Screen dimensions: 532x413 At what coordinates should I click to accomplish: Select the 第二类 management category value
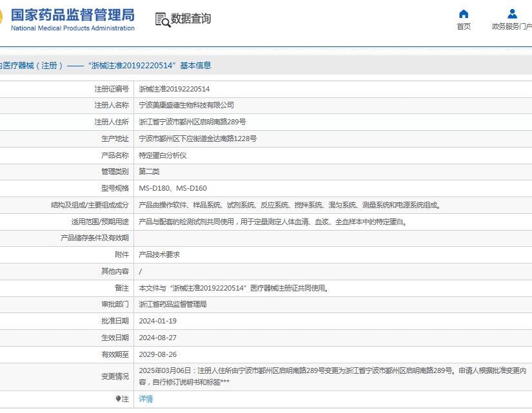pos(149,171)
